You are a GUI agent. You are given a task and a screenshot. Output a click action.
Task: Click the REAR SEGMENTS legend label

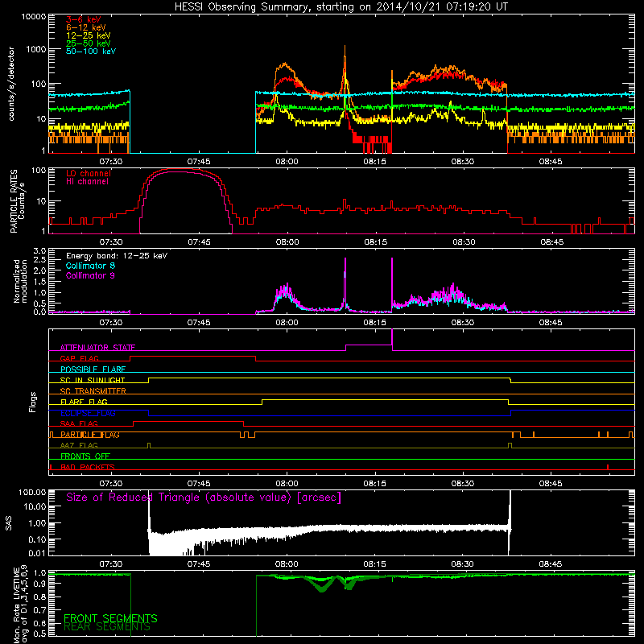[x=107, y=627]
